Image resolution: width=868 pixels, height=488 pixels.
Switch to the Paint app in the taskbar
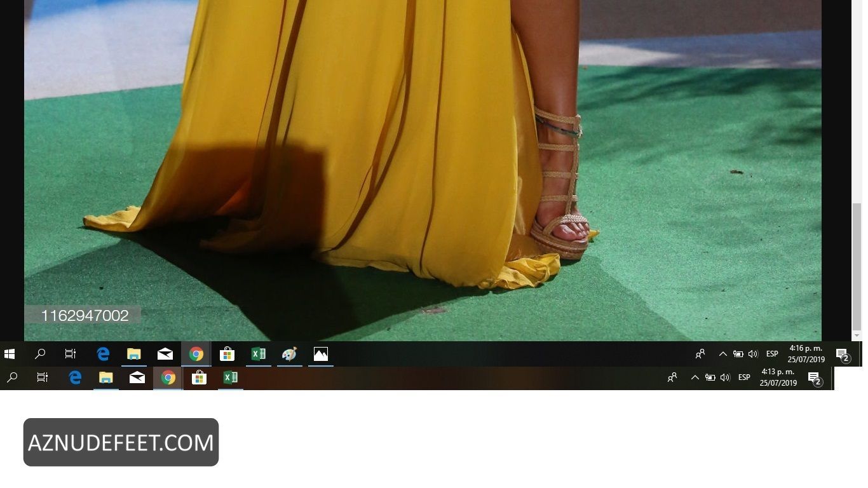tap(289, 354)
